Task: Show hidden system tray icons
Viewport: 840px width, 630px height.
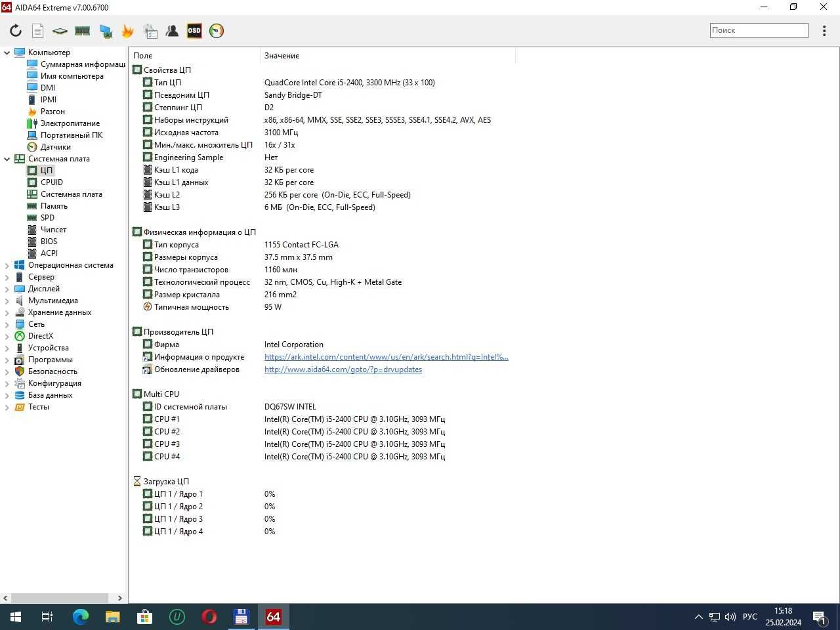Action: coord(698,617)
